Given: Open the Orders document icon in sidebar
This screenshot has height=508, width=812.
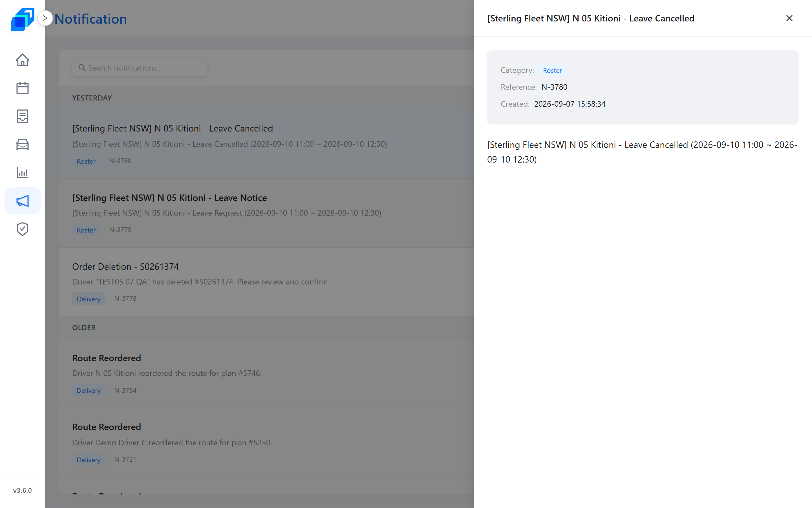Looking at the screenshot, I should tap(23, 117).
